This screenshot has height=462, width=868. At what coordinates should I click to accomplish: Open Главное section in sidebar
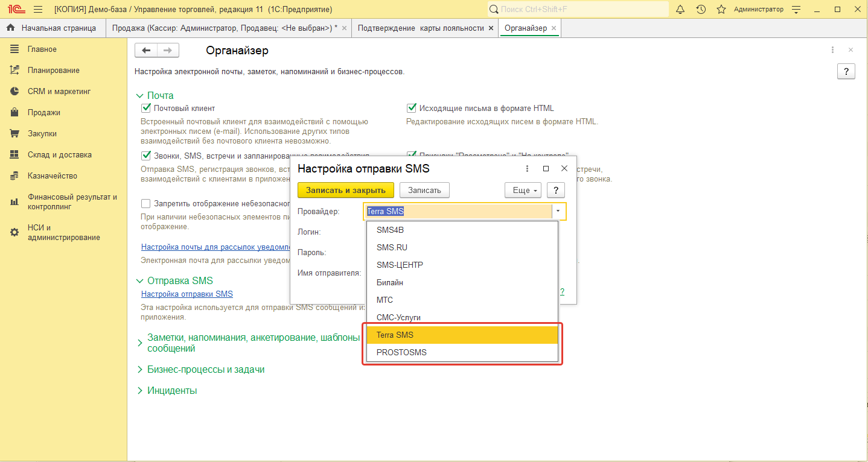[63, 49]
